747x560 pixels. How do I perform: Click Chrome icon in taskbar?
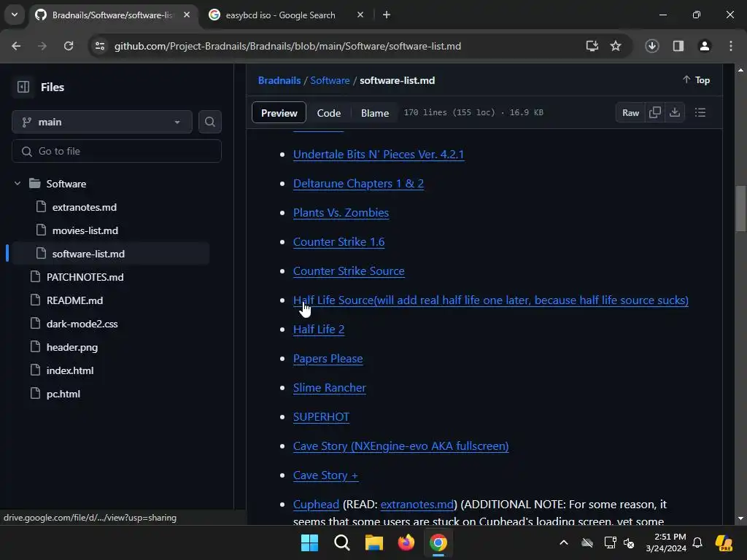click(438, 542)
